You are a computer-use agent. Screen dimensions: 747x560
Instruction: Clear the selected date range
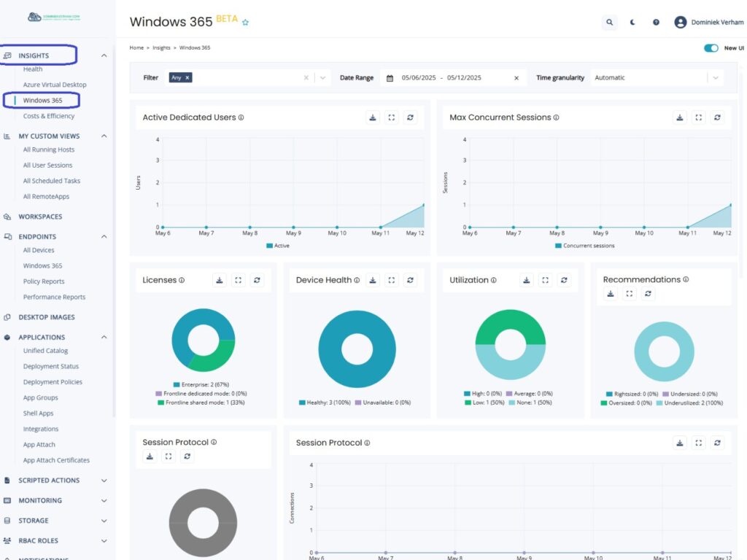pyautogui.click(x=516, y=78)
